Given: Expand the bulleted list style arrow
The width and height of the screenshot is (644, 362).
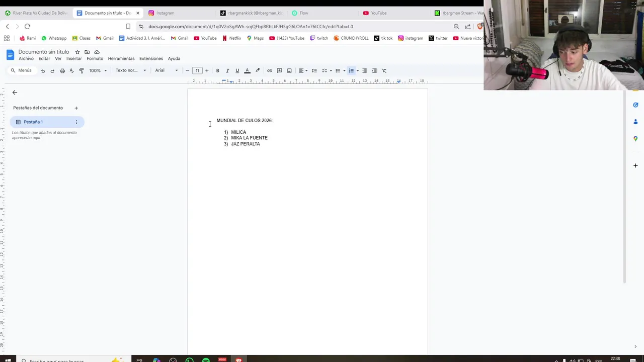Looking at the screenshot, I should 344,71.
